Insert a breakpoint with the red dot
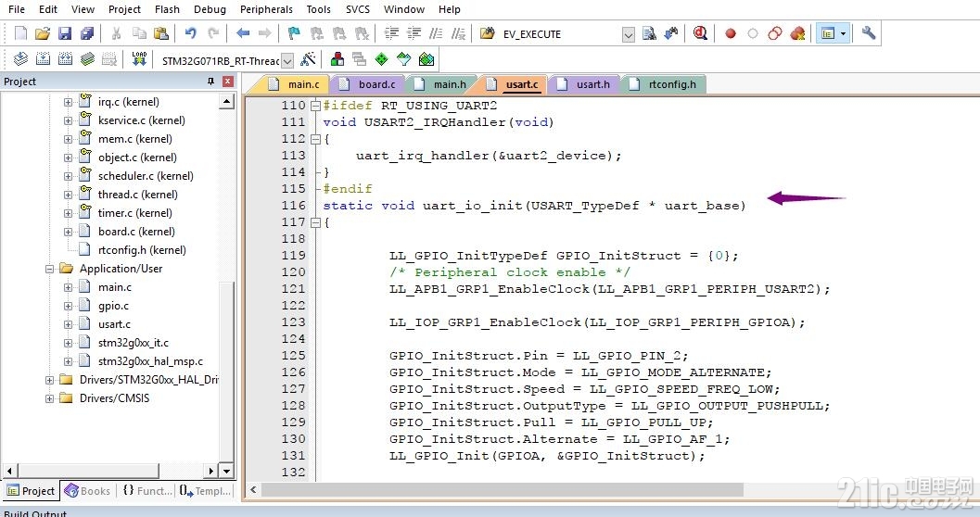This screenshot has height=517, width=980. pos(730,33)
